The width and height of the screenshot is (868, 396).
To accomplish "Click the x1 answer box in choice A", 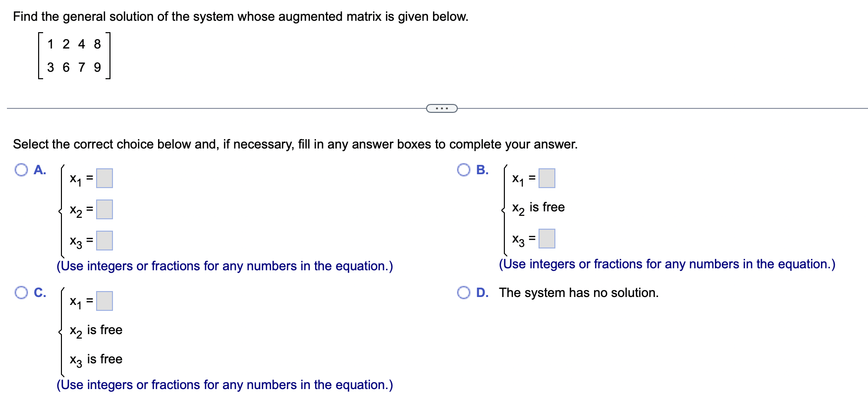I will tap(105, 178).
